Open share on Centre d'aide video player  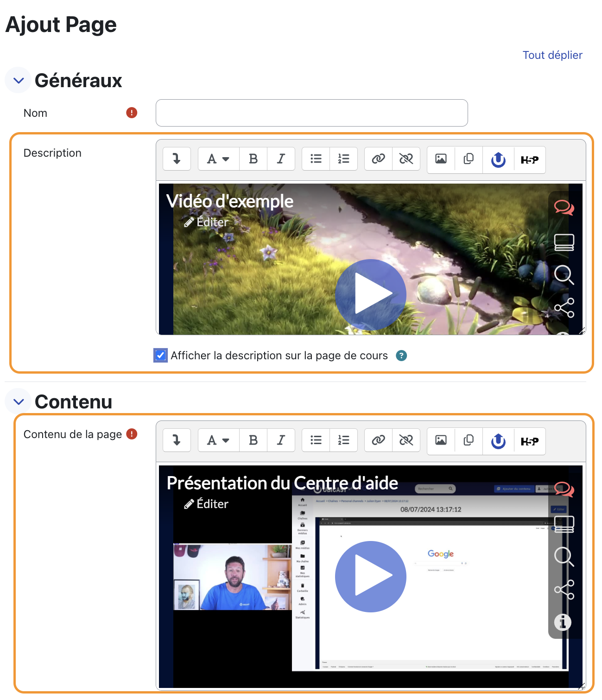tap(564, 590)
